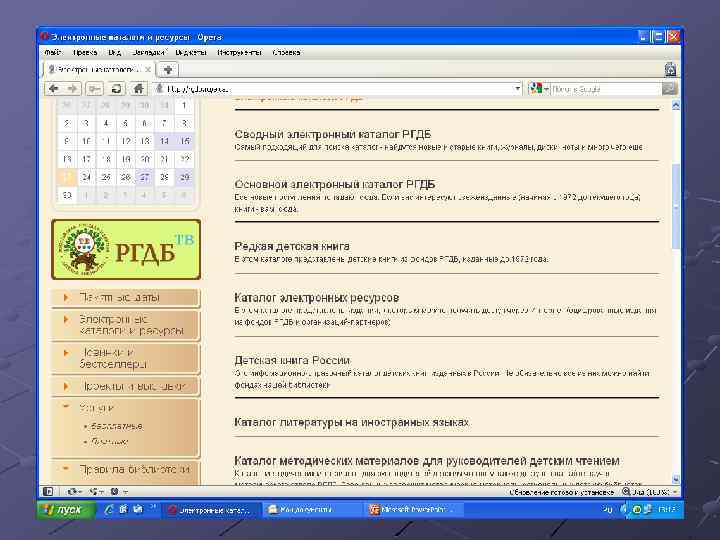Open the Закладки menu
Image resolution: width=720 pixels, height=540 pixels.
coord(148,52)
